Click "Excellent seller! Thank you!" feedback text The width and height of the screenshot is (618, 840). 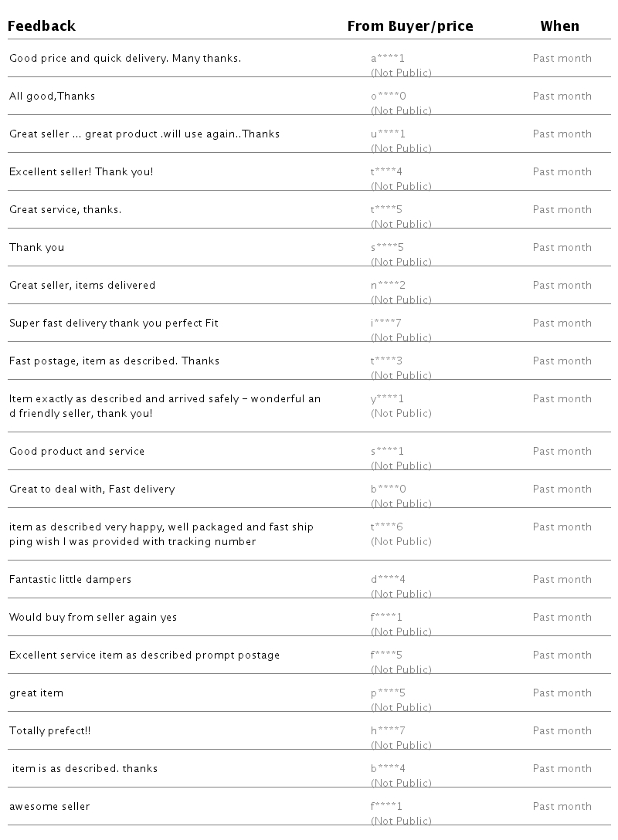[81, 172]
